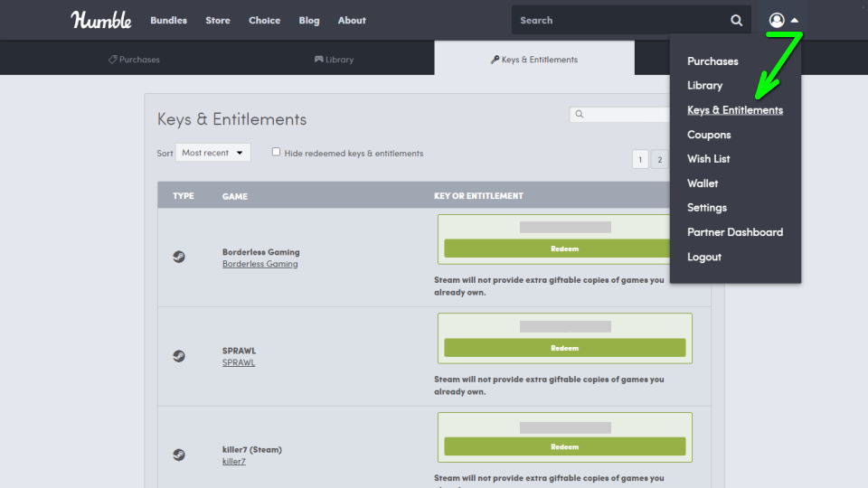Open the user account avatar icon

click(x=777, y=20)
